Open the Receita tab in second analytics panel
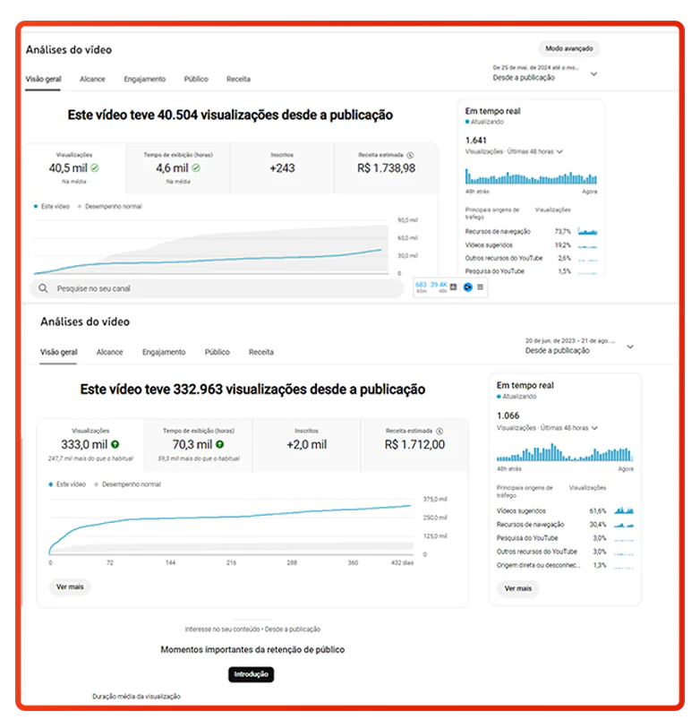The width and height of the screenshot is (700, 728). (260, 352)
